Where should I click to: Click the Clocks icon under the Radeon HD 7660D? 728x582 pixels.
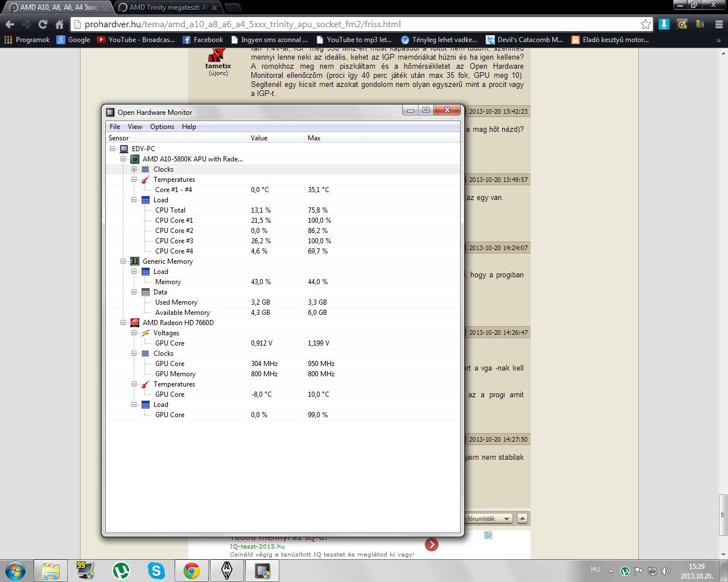coord(146,354)
